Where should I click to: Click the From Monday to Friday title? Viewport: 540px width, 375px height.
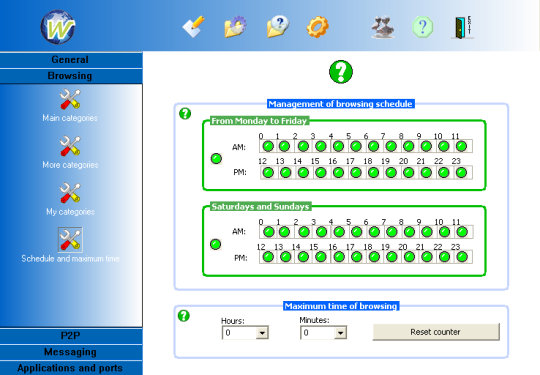259,121
